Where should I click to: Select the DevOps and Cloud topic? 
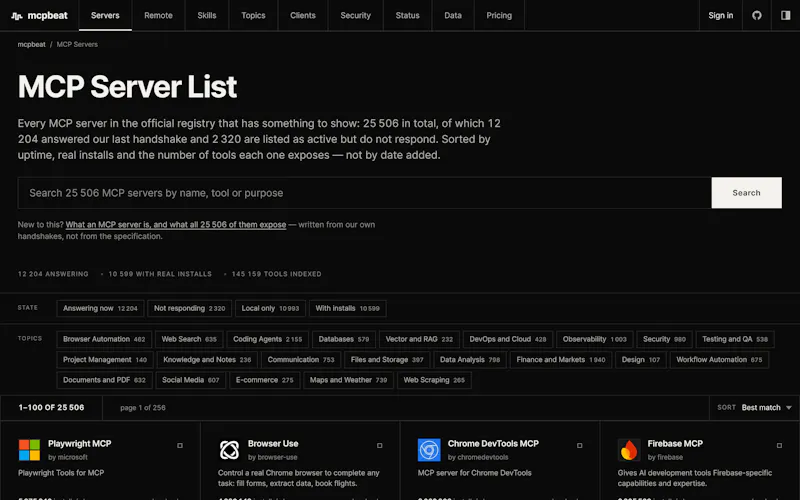coord(508,339)
